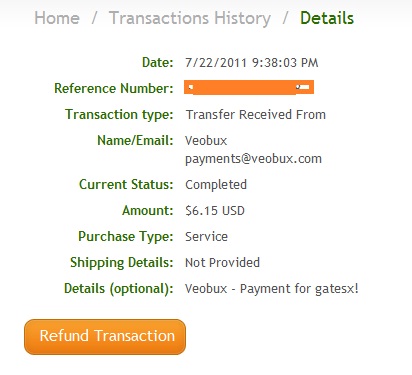Screen dimensions: 412x375
Task: Click the Not Provided shipping value
Action: (x=222, y=262)
